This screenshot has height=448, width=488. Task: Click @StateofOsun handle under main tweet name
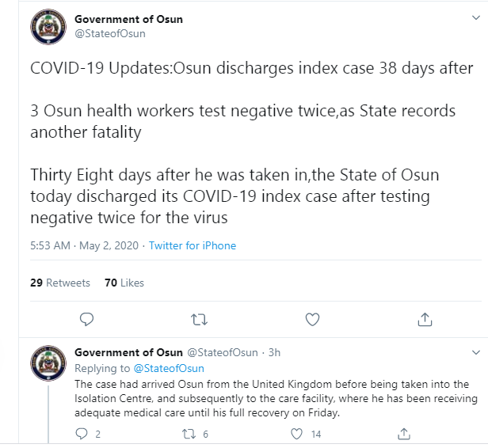click(110, 33)
